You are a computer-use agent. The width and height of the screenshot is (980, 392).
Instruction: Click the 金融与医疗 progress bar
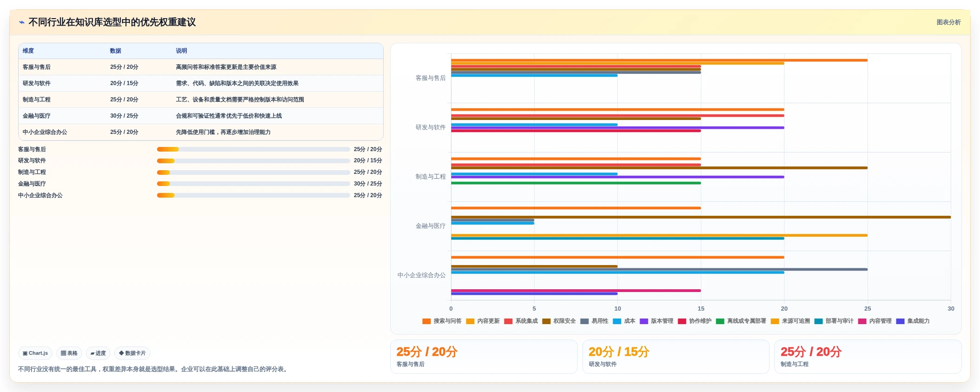pos(254,184)
